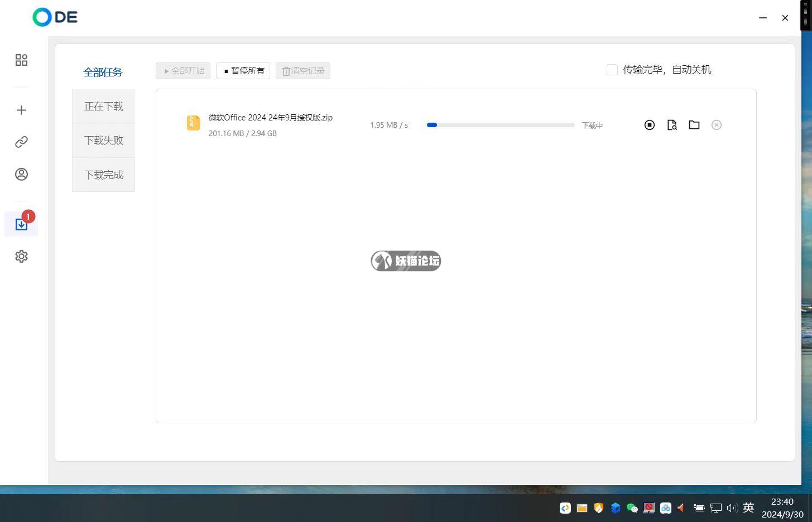This screenshot has height=522, width=812.
Task: Click the battery icon in system tray
Action: (699, 508)
